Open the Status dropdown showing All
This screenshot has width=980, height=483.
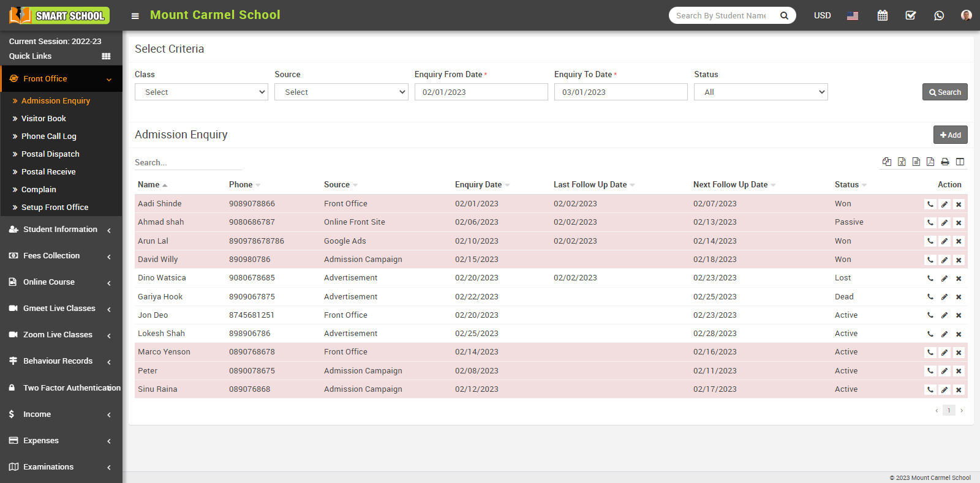tap(761, 92)
